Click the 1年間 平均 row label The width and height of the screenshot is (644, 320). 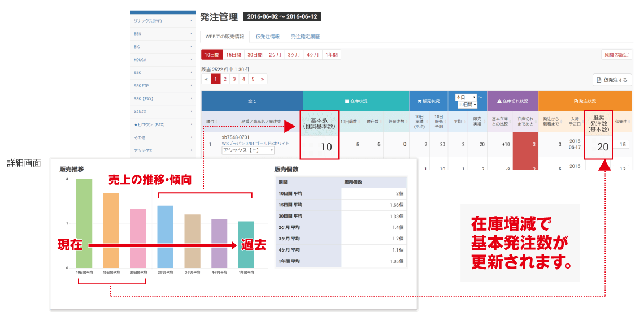coord(290,261)
